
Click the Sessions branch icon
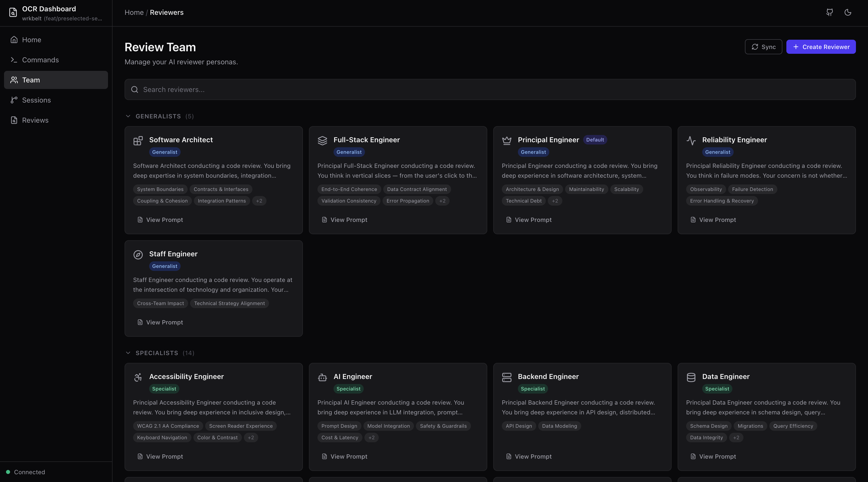(14, 100)
